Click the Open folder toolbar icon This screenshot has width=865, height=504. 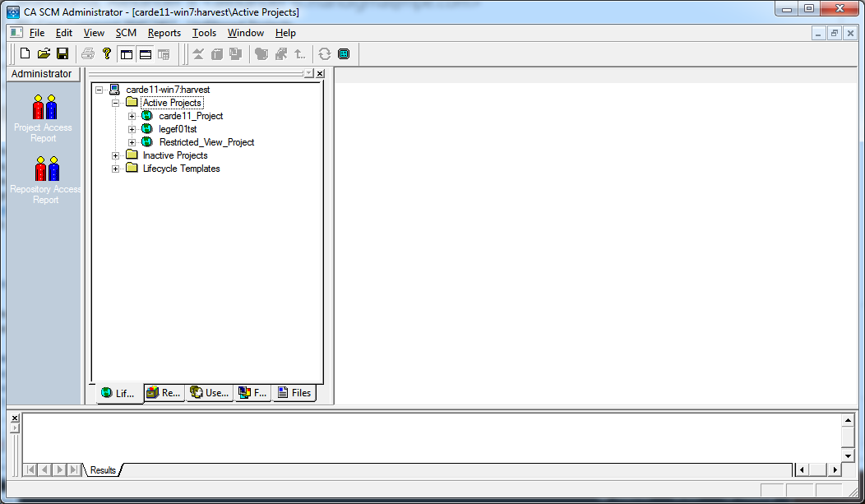tap(44, 53)
